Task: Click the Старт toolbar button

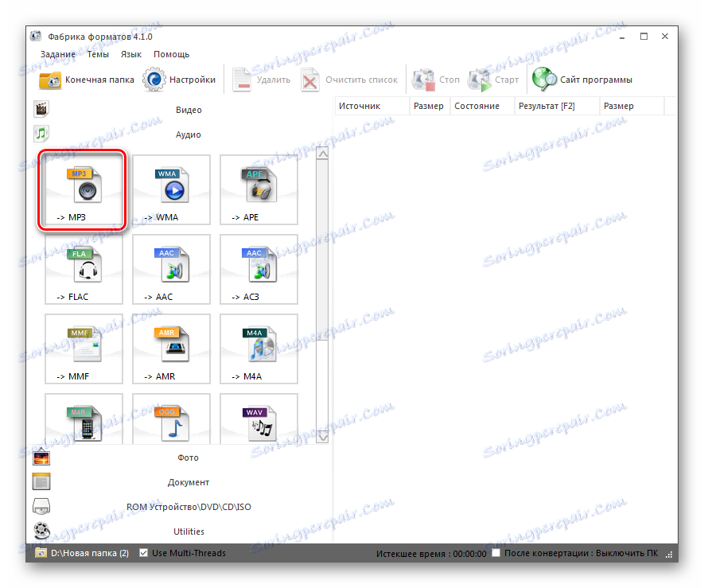Action: point(493,80)
